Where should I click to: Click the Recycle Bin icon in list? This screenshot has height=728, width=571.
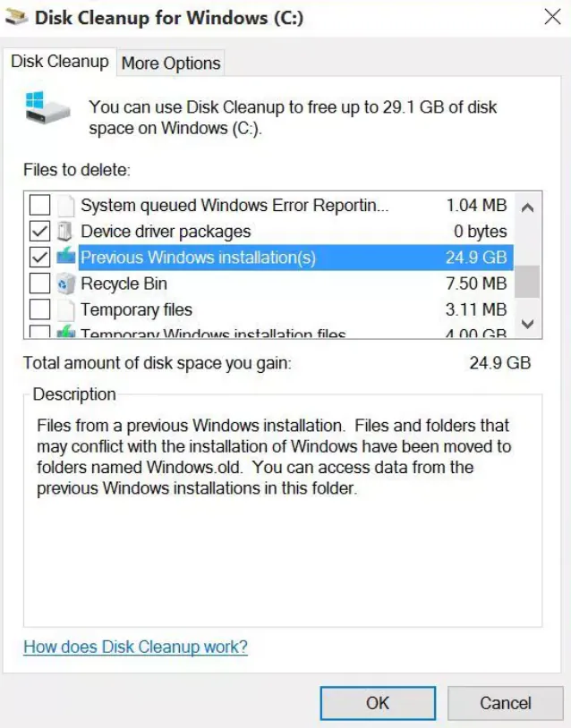click(x=66, y=284)
